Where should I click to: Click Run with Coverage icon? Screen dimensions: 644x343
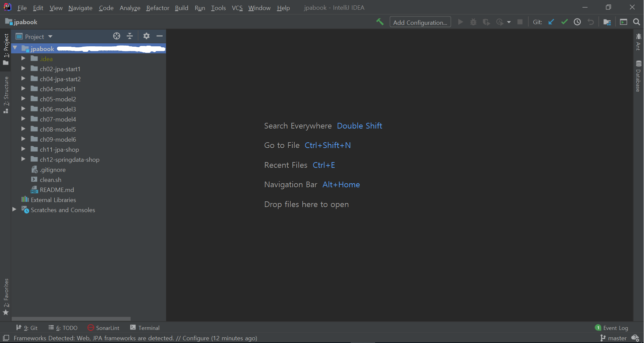[486, 22]
